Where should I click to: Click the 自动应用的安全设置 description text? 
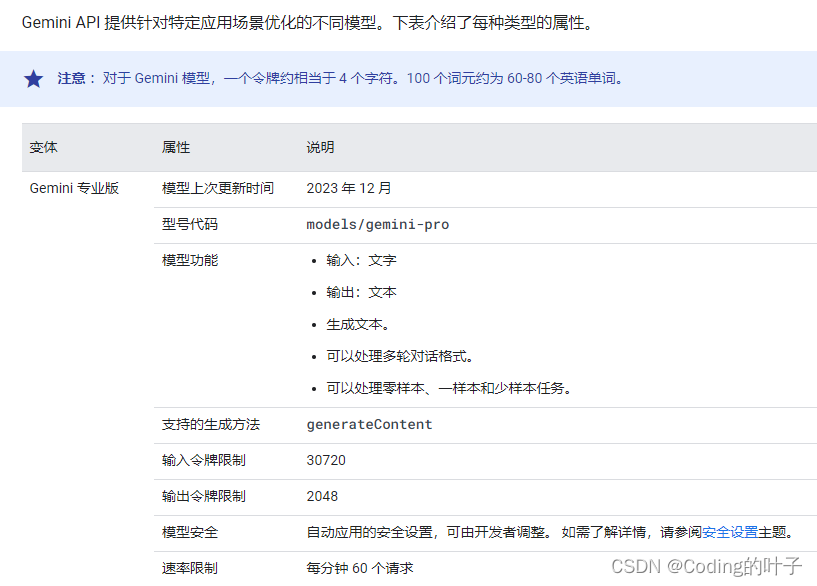[550, 532]
